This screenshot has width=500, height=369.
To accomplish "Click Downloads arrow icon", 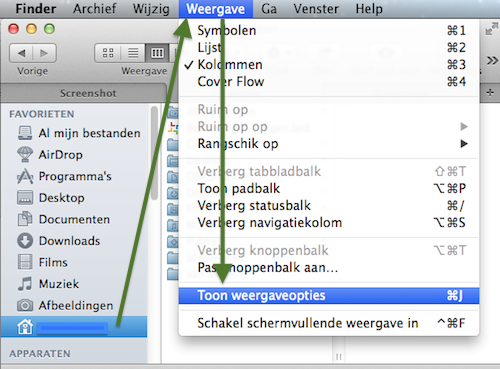I will [x=25, y=241].
